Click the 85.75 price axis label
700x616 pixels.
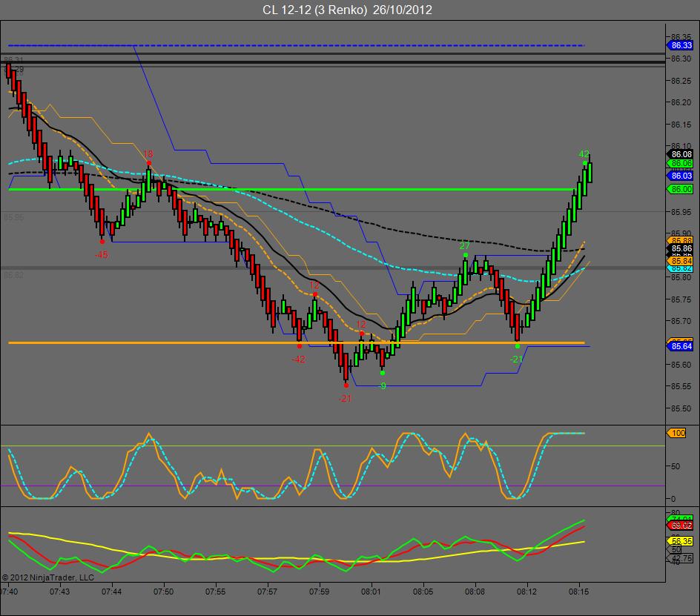(681, 299)
